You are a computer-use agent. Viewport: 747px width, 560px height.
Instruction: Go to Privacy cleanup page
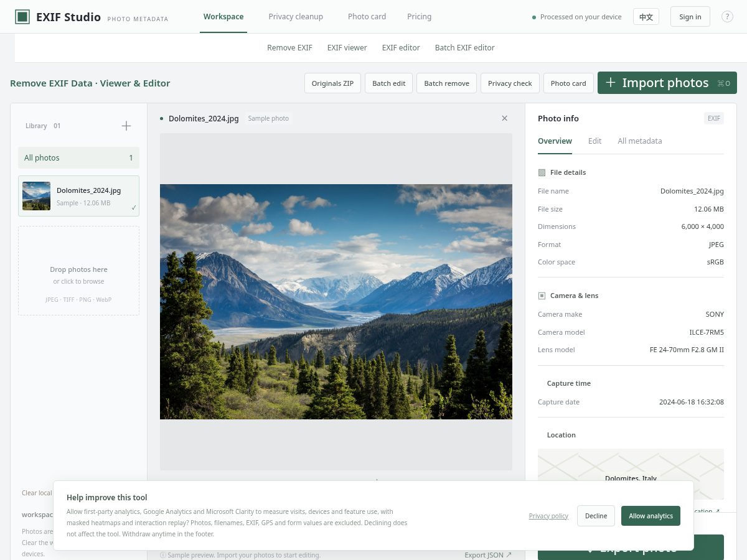coord(296,17)
